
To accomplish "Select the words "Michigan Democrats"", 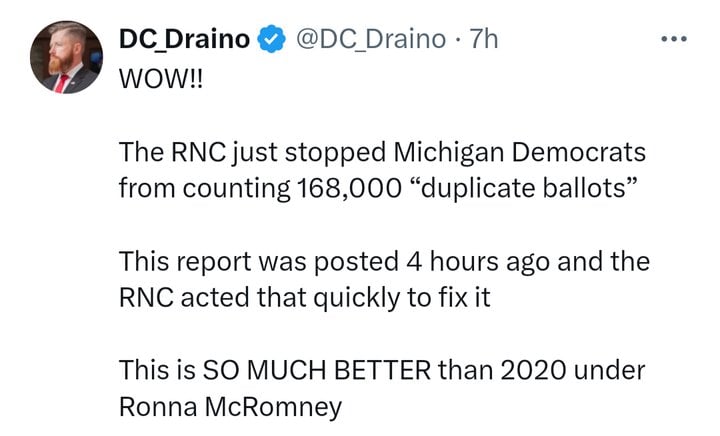I will (520, 152).
